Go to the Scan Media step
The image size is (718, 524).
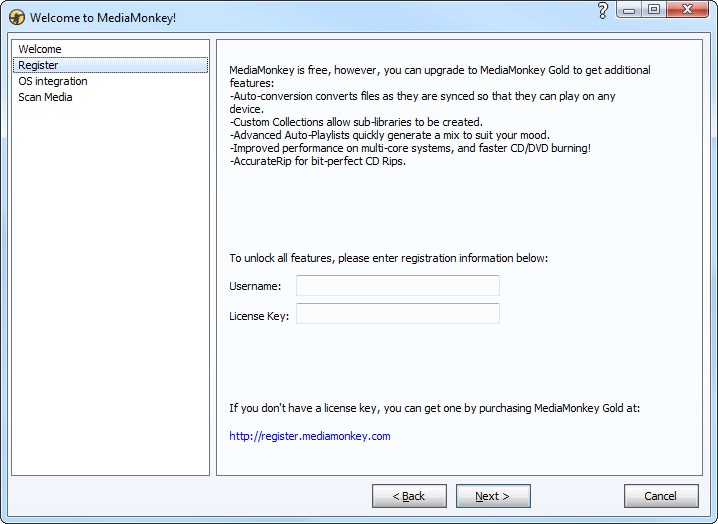click(x=45, y=97)
